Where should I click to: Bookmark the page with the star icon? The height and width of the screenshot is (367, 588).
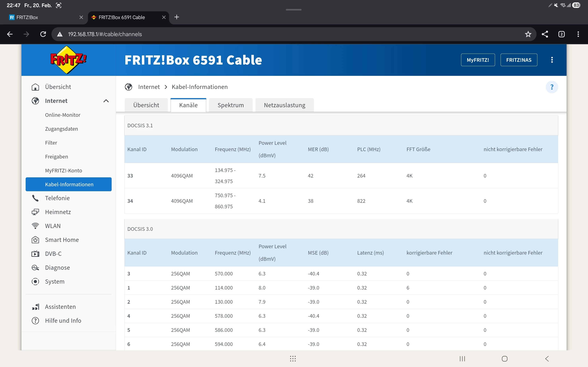[528, 34]
